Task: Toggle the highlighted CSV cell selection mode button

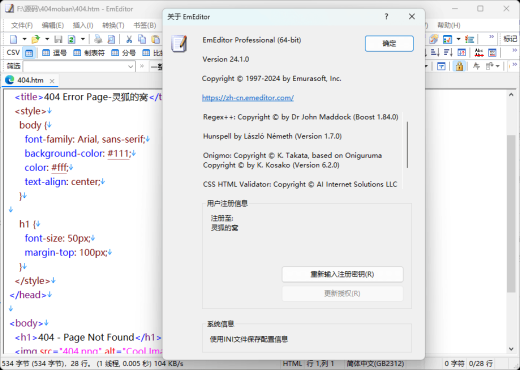Action: 29,53
